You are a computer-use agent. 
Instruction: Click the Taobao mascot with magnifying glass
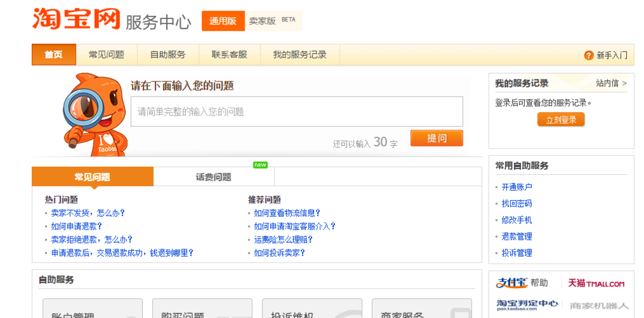pyautogui.click(x=96, y=114)
